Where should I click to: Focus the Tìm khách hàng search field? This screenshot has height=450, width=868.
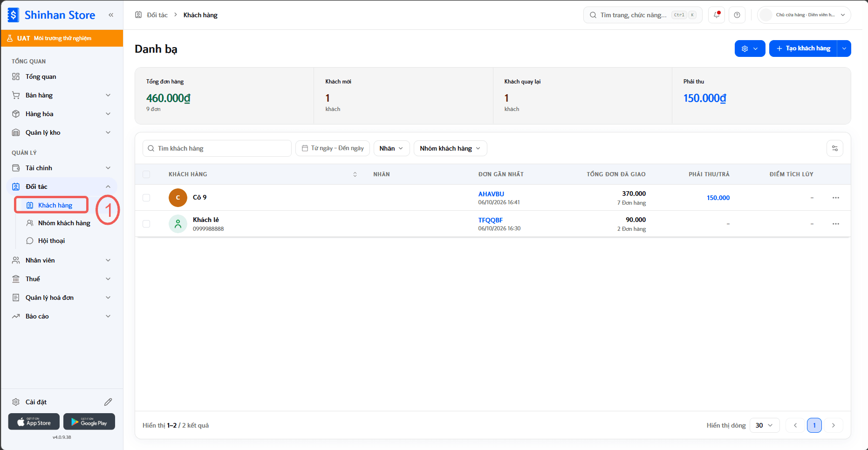click(217, 148)
